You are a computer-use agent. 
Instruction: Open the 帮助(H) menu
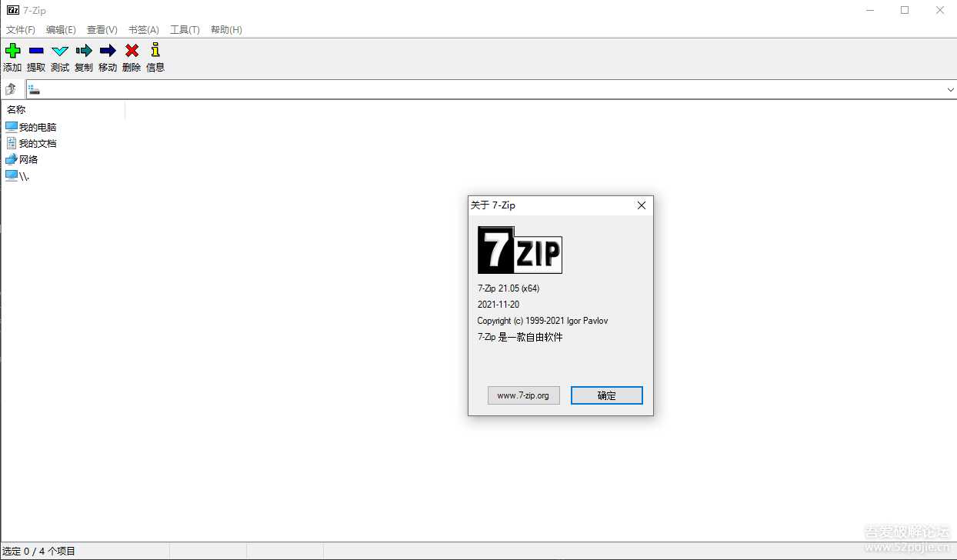point(225,29)
